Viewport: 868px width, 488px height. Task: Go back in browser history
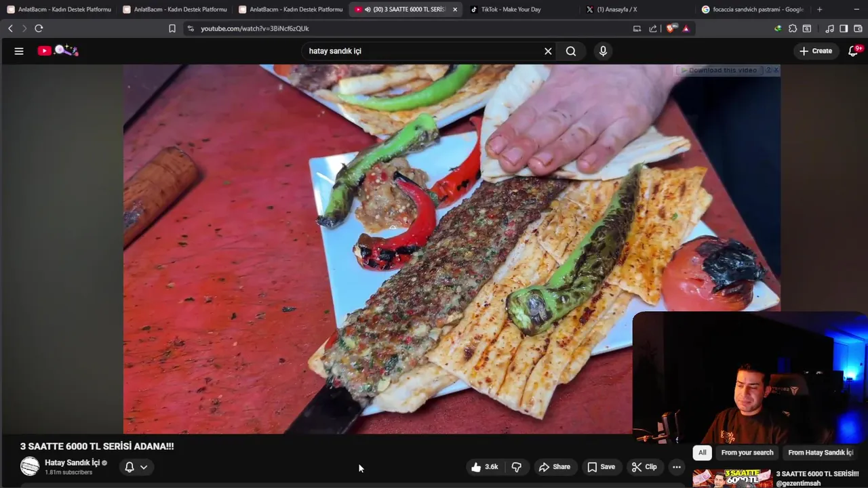click(10, 28)
